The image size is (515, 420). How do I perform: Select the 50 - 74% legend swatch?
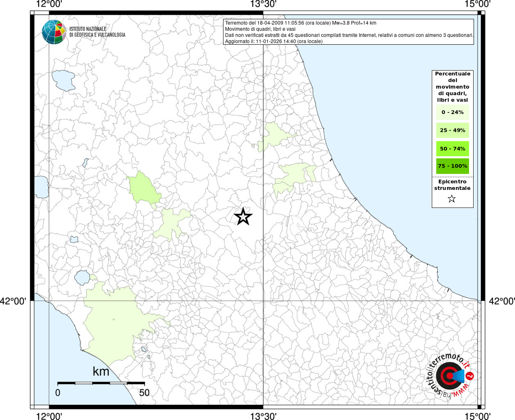(x=453, y=148)
